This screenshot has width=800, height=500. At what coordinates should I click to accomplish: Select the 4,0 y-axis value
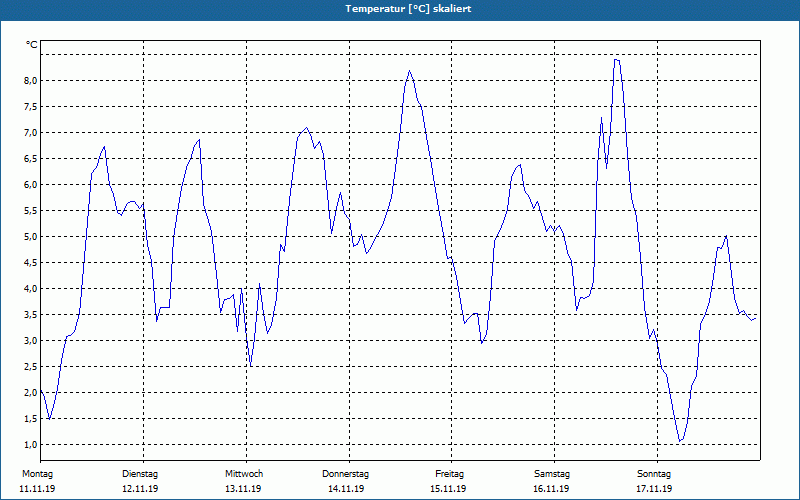31,289
